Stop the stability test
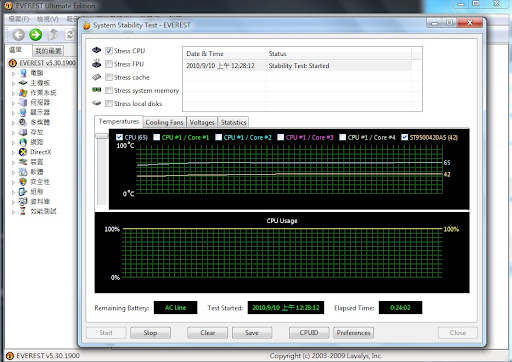Screen dimensions: 512x362 tap(150, 333)
